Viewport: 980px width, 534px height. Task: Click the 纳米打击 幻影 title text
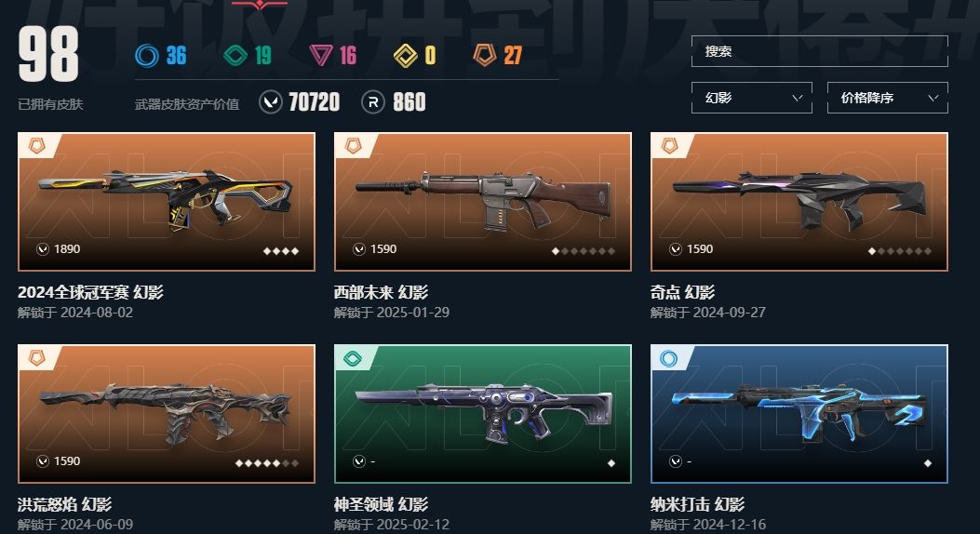pos(697,504)
